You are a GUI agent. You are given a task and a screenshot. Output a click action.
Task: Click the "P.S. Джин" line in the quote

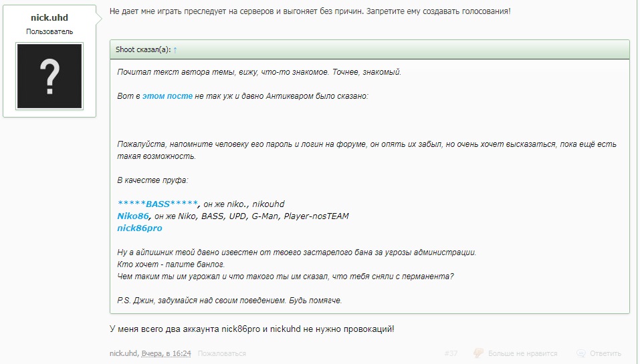[x=229, y=301]
